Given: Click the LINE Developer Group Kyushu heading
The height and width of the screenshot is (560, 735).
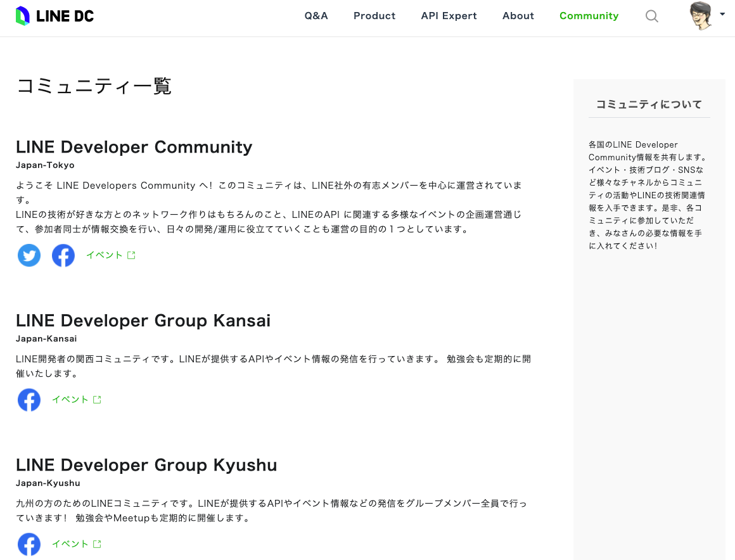Looking at the screenshot, I should pyautogui.click(x=146, y=464).
